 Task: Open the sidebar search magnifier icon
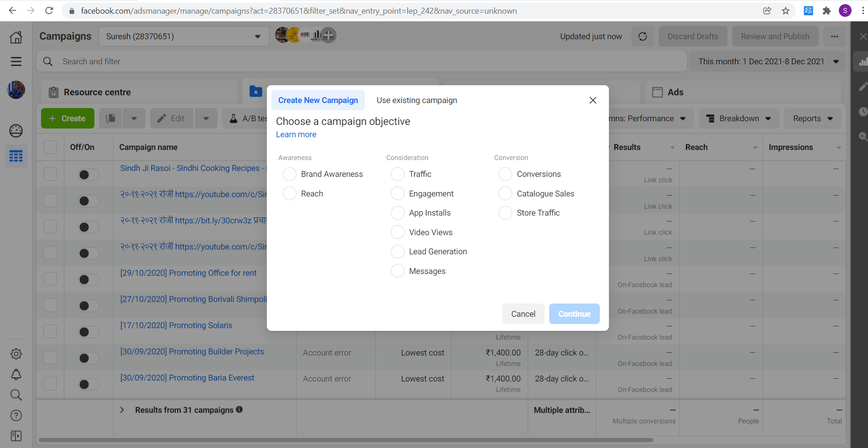[16, 395]
